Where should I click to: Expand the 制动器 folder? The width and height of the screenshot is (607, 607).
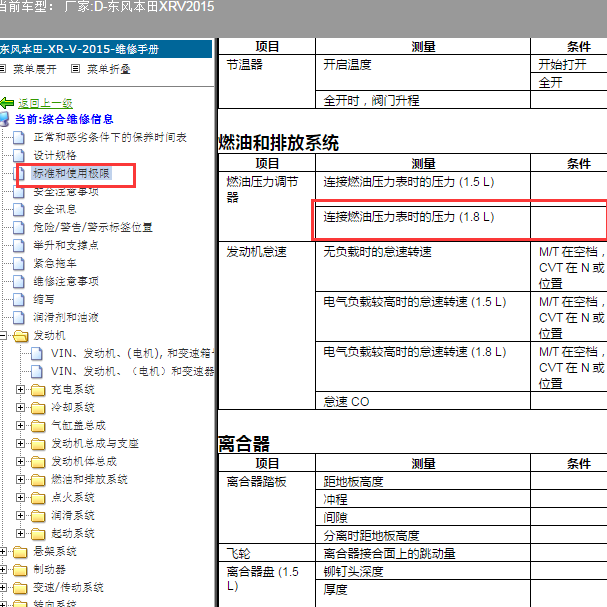3,569
